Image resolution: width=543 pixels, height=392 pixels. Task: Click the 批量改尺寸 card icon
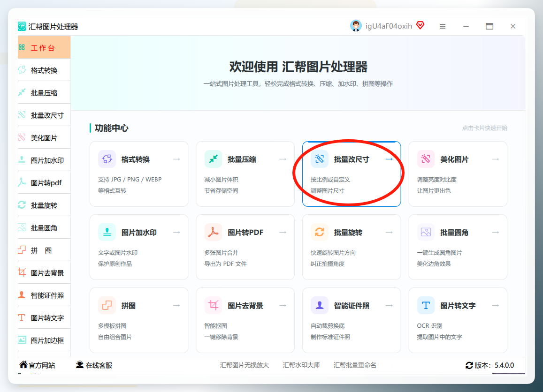coord(320,159)
